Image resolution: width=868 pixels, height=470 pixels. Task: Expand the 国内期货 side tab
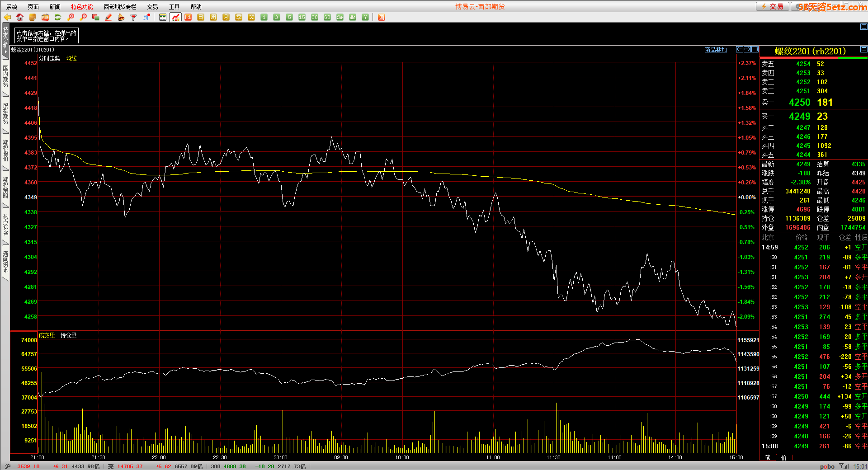pos(5,76)
